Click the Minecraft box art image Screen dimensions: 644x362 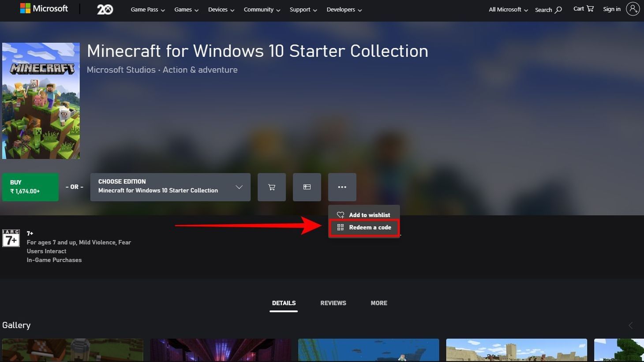tap(41, 101)
